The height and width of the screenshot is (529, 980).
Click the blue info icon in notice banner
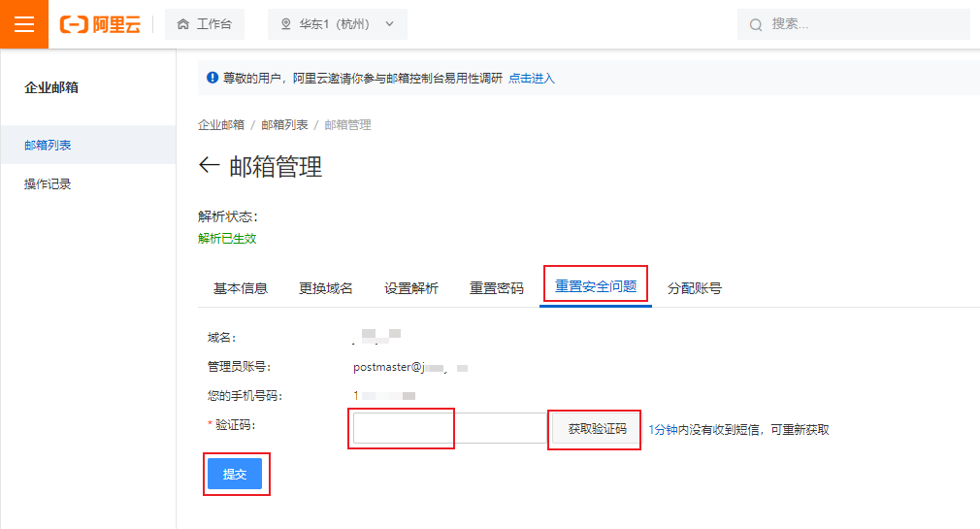[x=212, y=79]
